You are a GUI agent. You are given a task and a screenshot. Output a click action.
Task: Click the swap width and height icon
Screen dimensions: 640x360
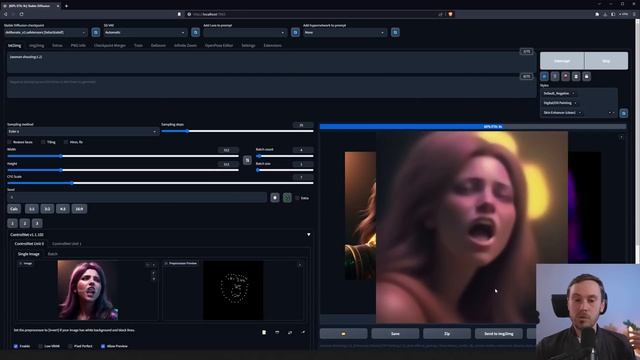click(247, 160)
